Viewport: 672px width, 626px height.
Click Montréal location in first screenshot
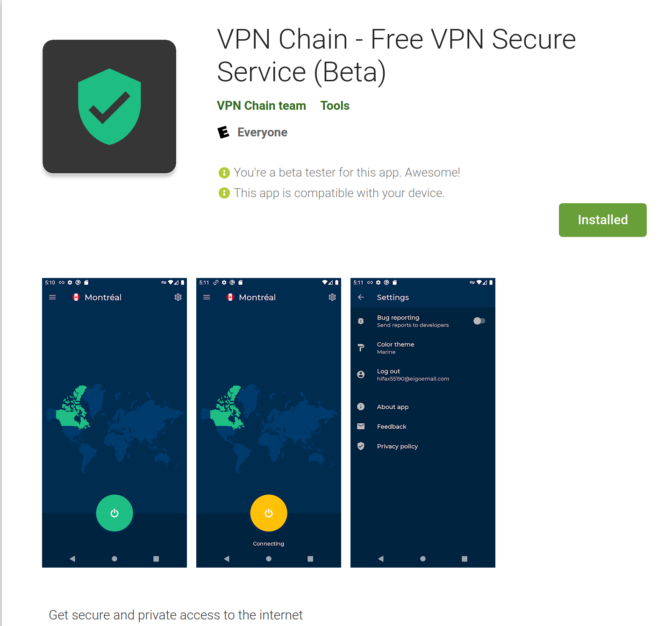point(103,297)
